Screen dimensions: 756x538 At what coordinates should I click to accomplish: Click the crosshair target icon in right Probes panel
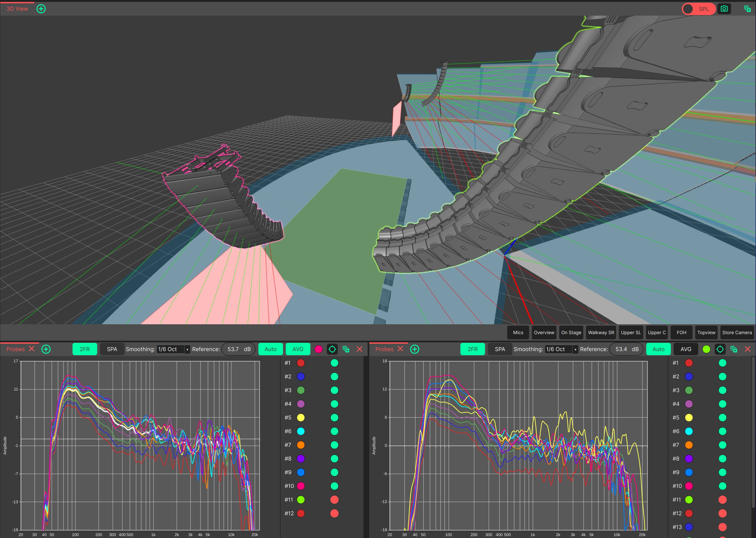720,349
